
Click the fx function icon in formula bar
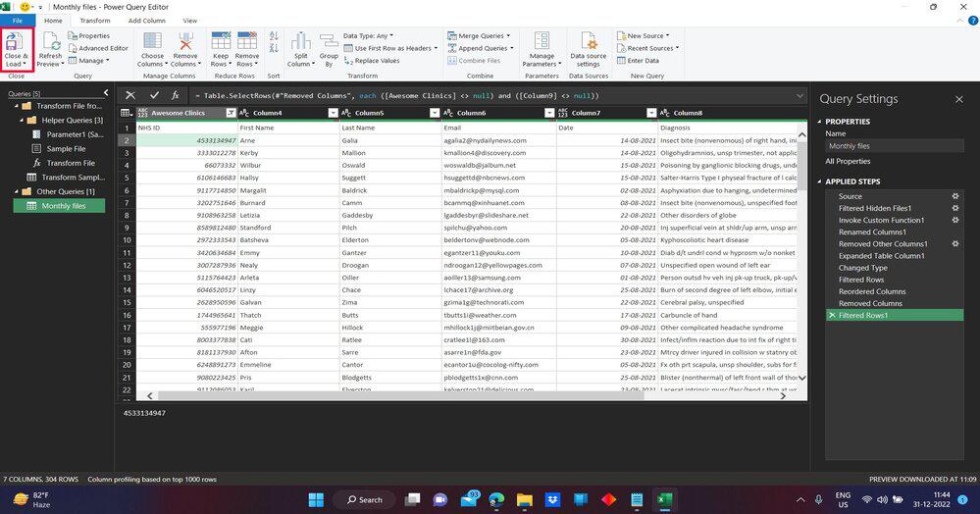tap(176, 95)
